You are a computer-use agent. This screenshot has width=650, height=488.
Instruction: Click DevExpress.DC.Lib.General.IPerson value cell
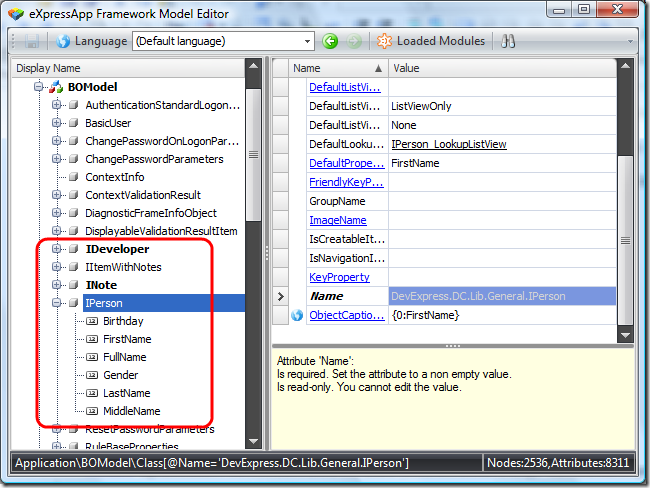point(502,296)
